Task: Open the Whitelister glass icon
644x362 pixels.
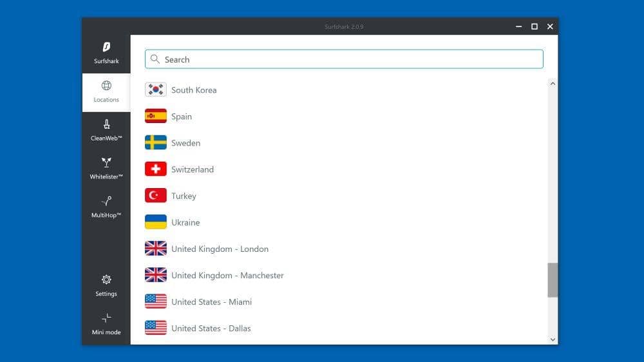Action: click(x=106, y=162)
